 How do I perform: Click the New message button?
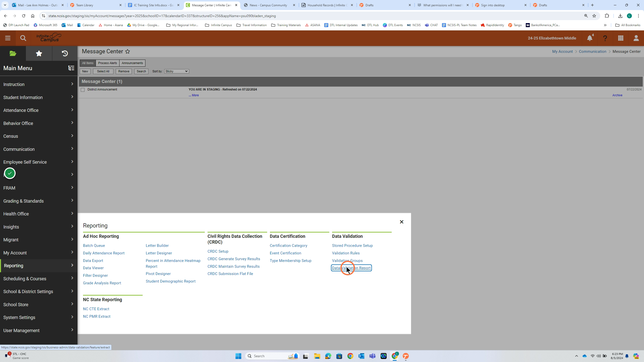coord(85,71)
